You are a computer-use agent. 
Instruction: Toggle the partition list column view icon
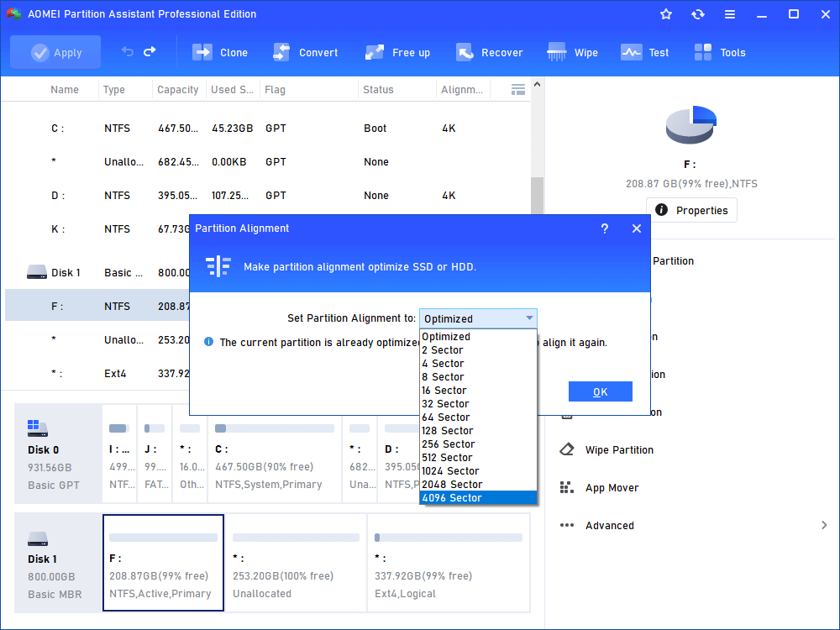518,89
